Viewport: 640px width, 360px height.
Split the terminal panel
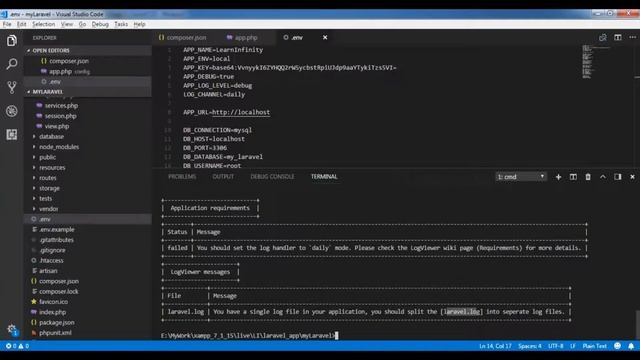573,177
